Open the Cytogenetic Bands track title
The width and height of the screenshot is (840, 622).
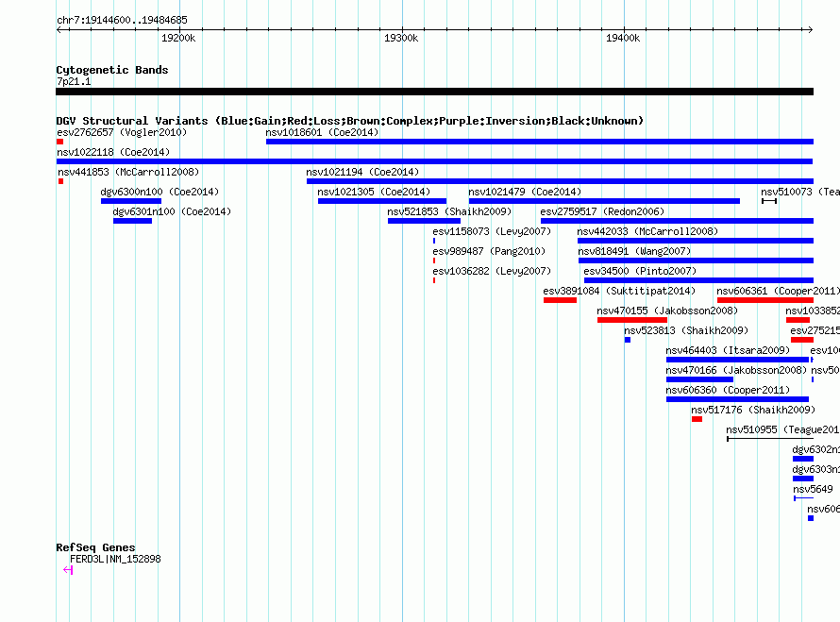[112, 70]
